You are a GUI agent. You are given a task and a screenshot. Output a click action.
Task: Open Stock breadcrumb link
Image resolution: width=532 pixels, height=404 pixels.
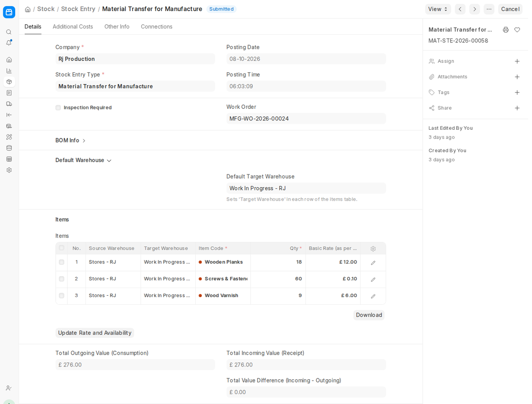(x=46, y=9)
